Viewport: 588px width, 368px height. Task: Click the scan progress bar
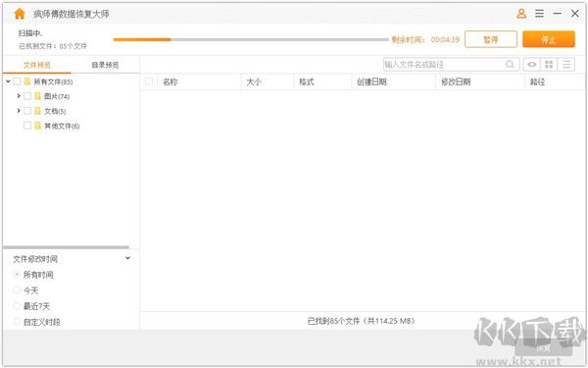[x=251, y=39]
